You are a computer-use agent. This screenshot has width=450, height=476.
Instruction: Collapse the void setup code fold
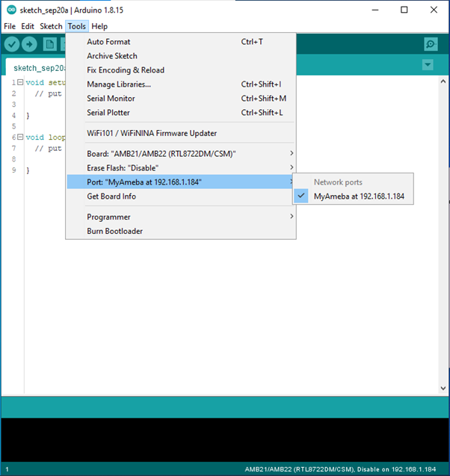click(x=20, y=82)
